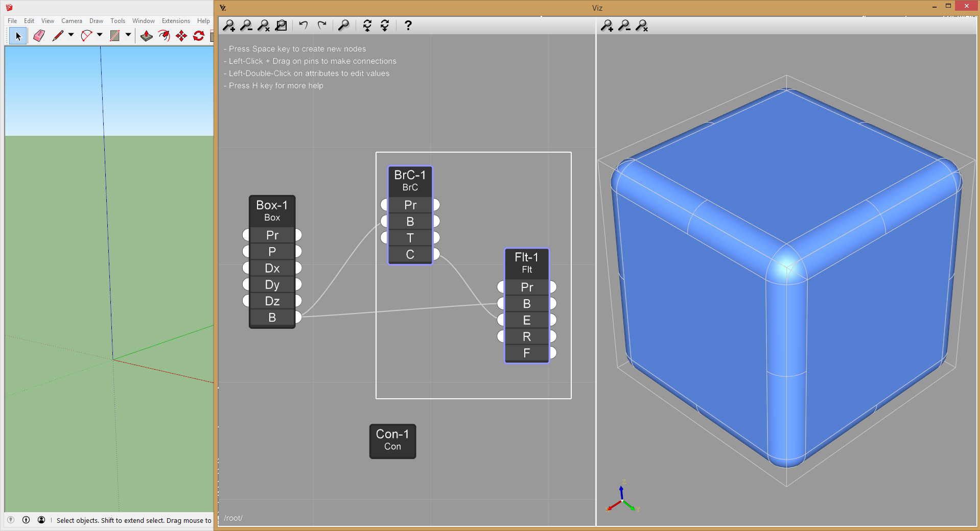Click the undo arrow in Viz toolbar

(304, 25)
